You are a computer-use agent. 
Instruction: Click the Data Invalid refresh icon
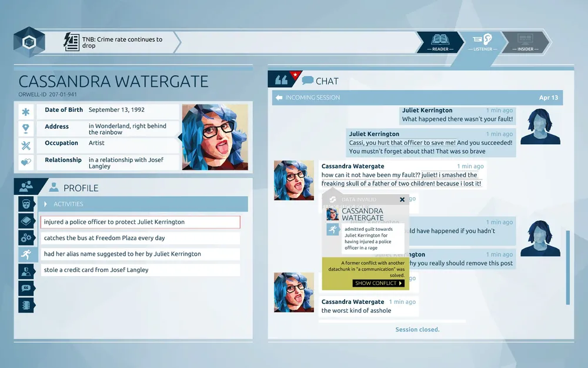(x=332, y=200)
